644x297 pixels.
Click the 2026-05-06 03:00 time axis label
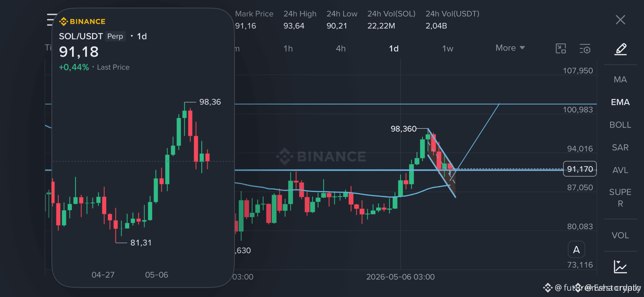[x=401, y=277]
